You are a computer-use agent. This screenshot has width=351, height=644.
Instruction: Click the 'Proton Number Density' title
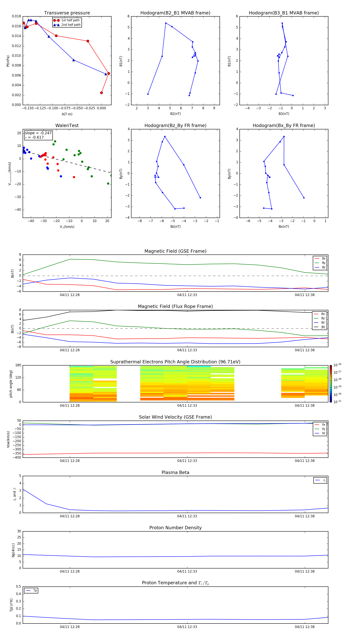[175, 528]
